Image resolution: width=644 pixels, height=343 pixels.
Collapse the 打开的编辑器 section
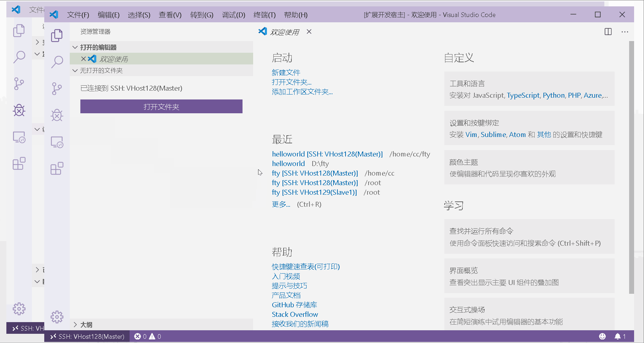[161, 47]
